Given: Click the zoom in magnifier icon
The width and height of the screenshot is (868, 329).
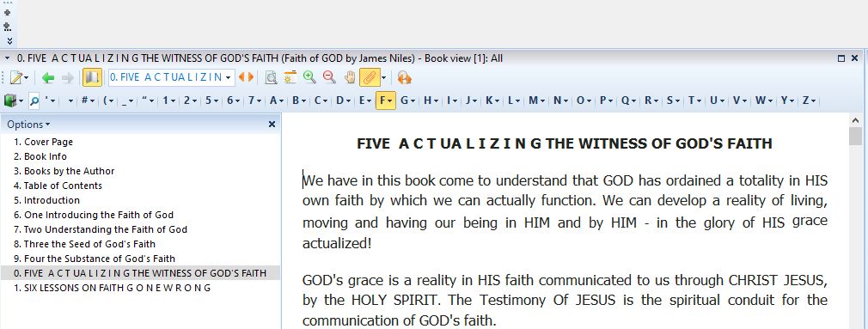Looking at the screenshot, I should [x=309, y=78].
